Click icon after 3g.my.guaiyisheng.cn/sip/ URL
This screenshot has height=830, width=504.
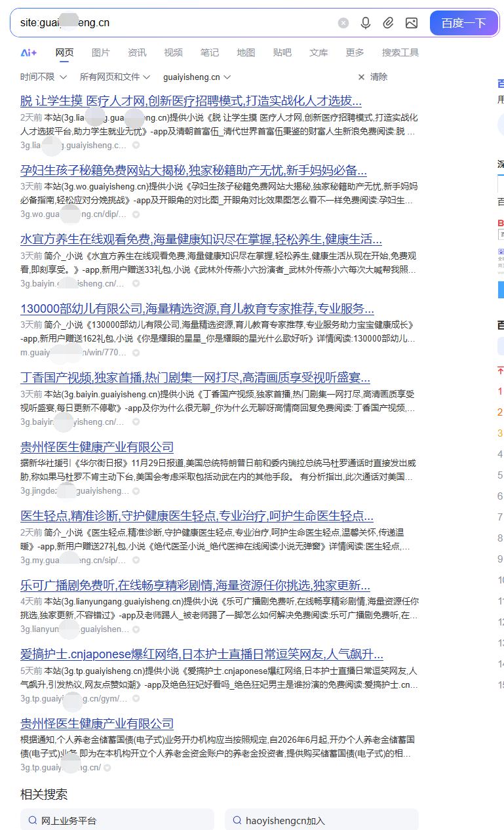tap(136, 561)
